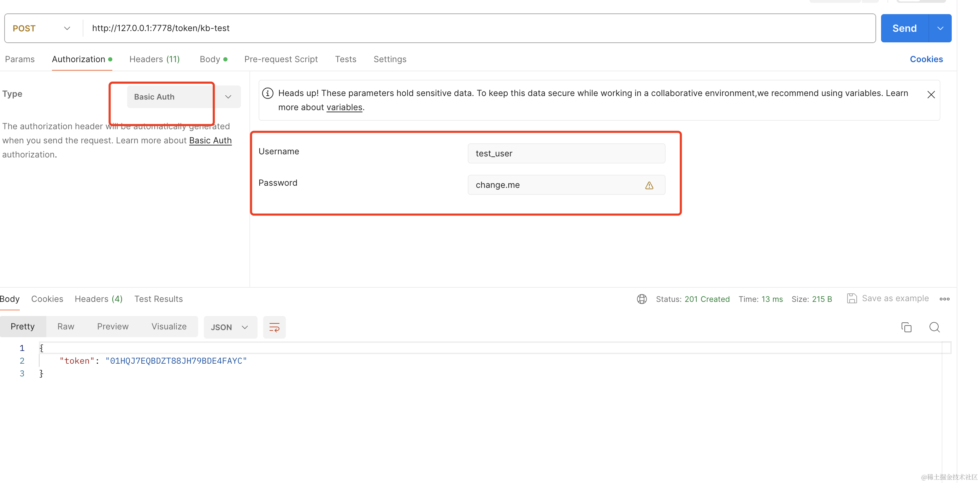Image resolution: width=980 pixels, height=483 pixels.
Task: Expand the Send button arrow options
Action: coord(940,29)
